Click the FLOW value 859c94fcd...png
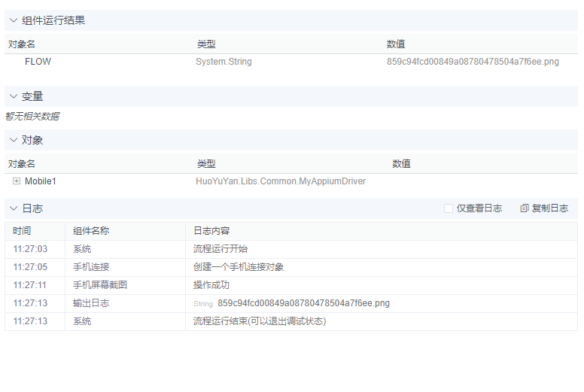 point(473,62)
